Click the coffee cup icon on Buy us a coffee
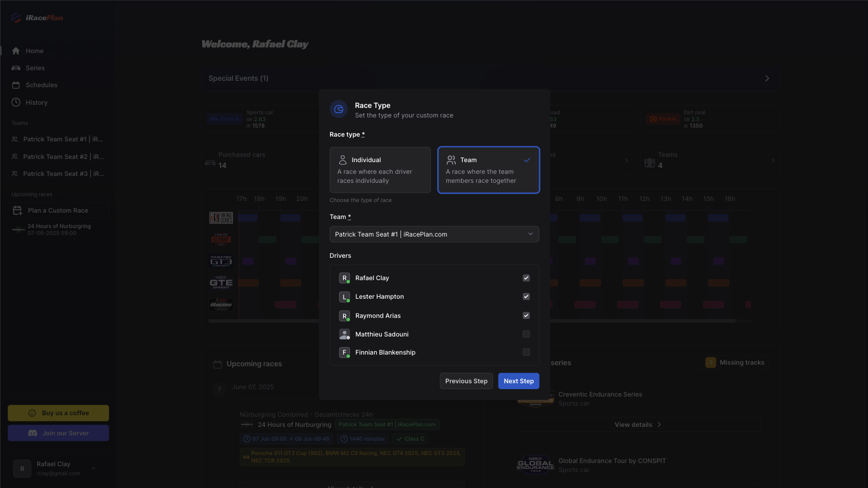Screen dimensions: 868x488 33,413
